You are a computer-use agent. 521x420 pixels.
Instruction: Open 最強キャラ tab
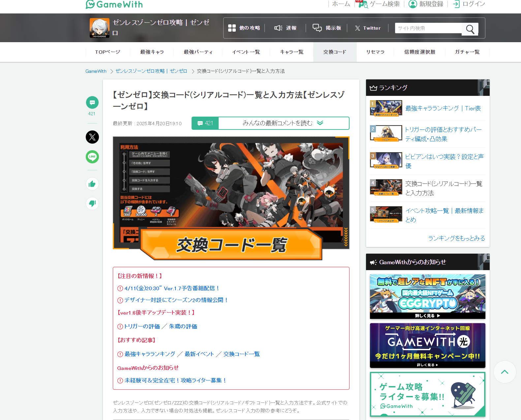pyautogui.click(x=152, y=52)
